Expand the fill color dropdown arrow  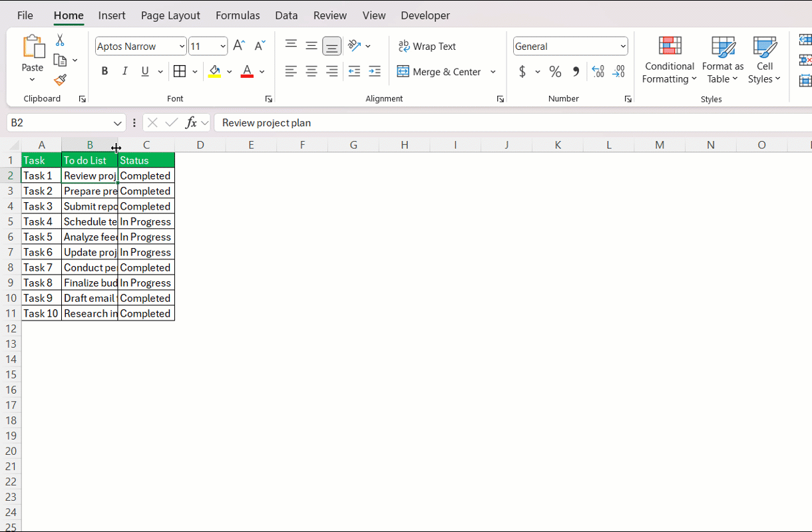point(229,71)
